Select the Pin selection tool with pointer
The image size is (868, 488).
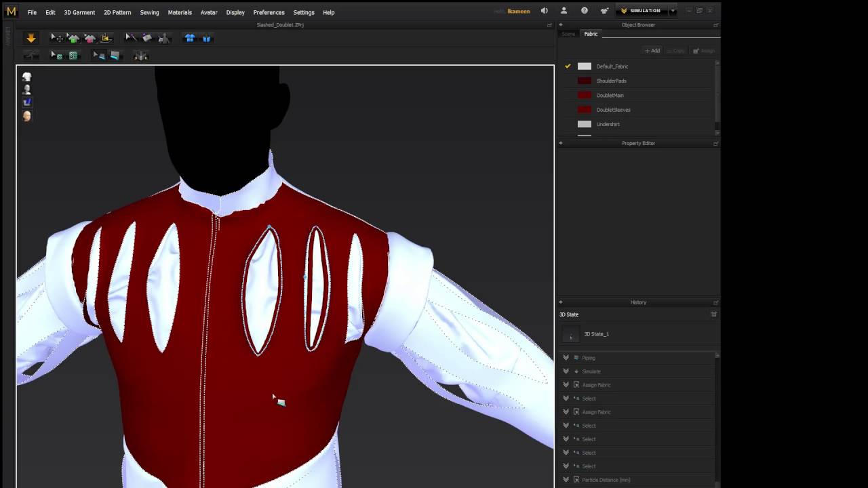[x=57, y=56]
